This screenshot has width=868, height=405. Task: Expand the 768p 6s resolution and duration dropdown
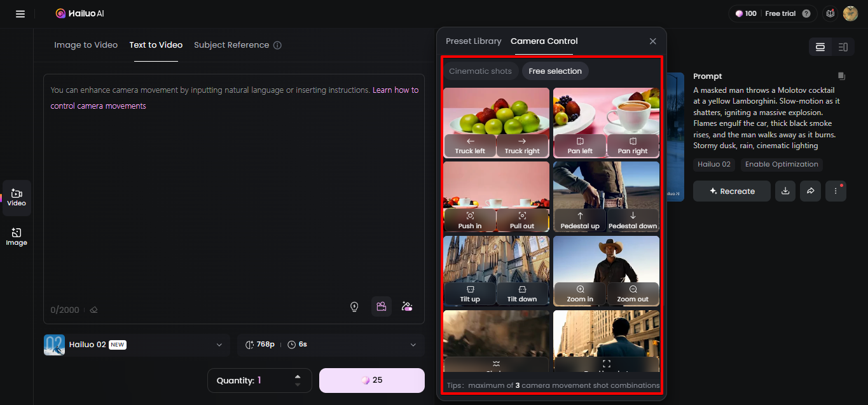[x=331, y=345]
